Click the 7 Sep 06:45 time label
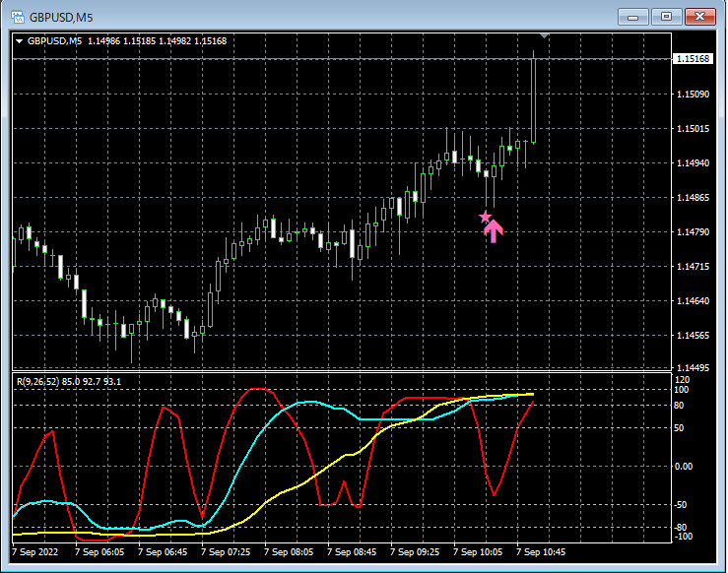 coord(163,552)
